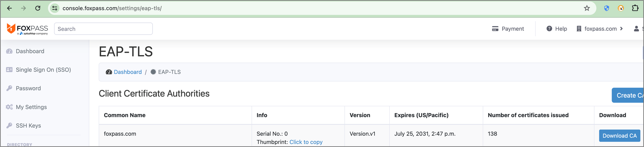
Task: Go to Password settings in sidebar
Action: click(x=28, y=88)
